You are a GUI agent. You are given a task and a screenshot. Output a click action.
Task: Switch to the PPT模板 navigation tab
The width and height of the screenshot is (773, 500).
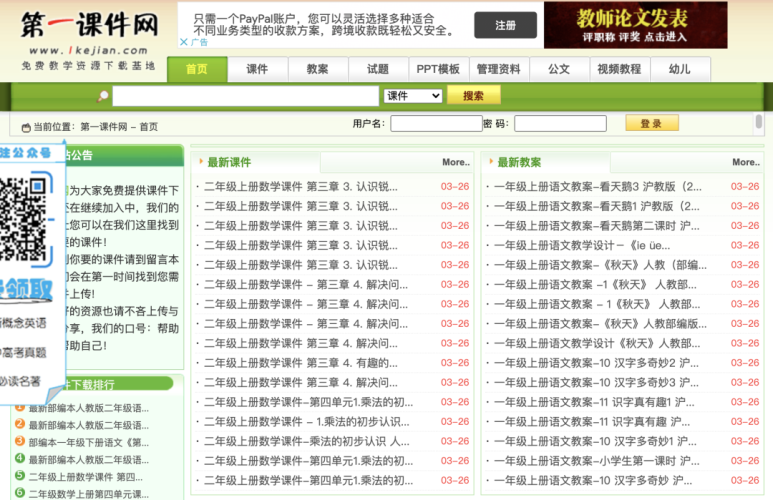tap(438, 69)
